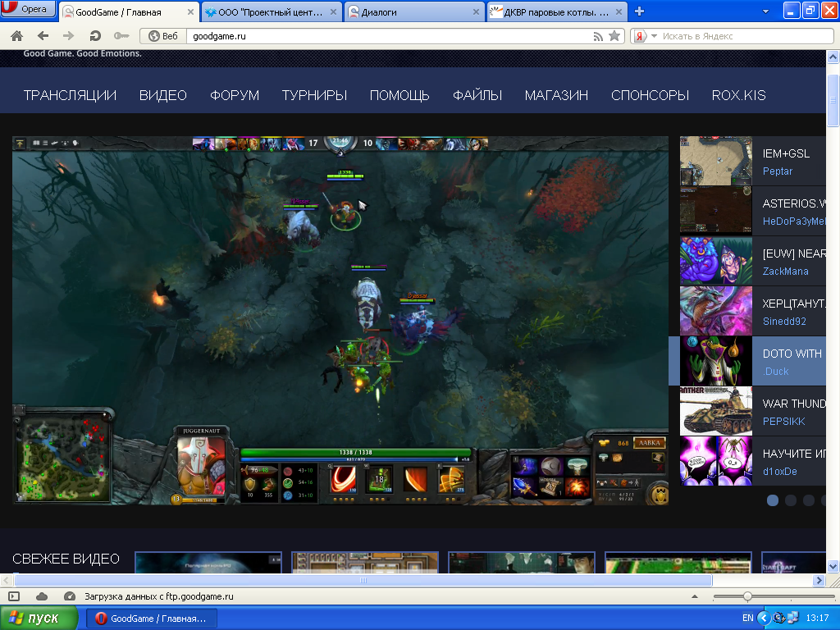Open the ФОРУМ menu item
This screenshot has width=840, height=630.
234,95
